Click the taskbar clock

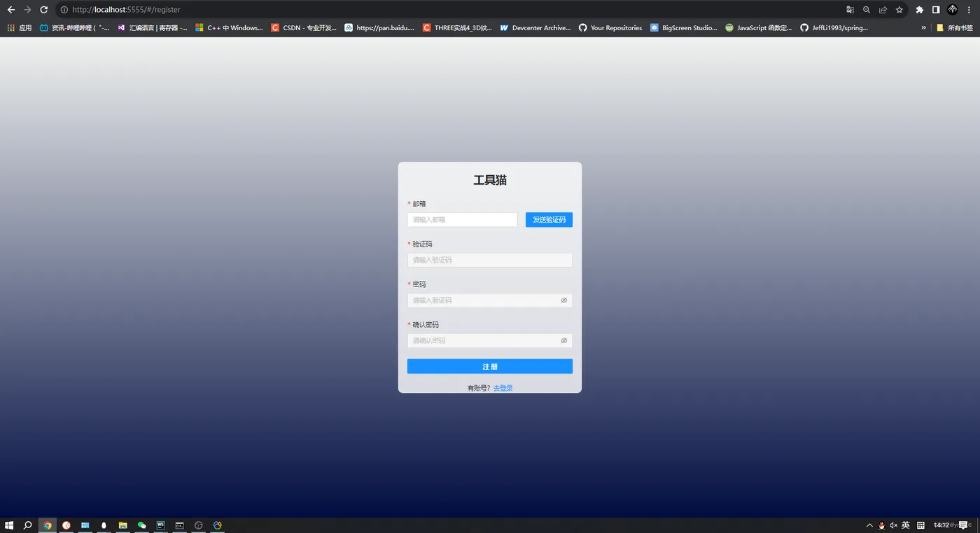(942, 525)
